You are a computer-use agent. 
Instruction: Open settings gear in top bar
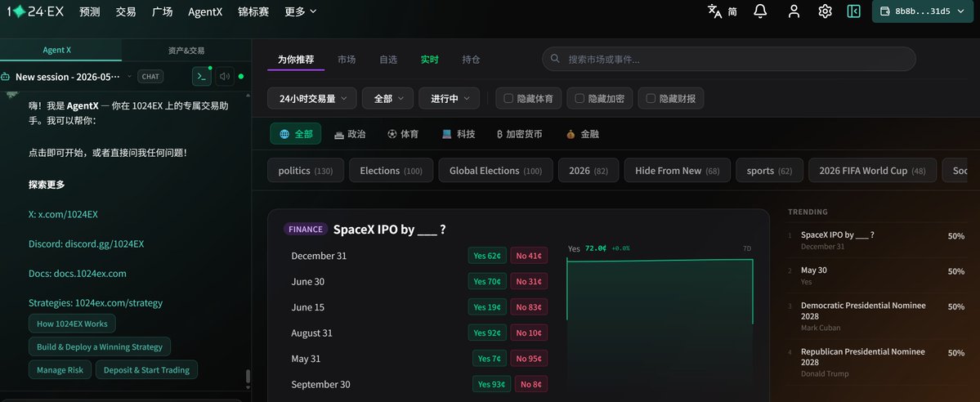coord(825,11)
